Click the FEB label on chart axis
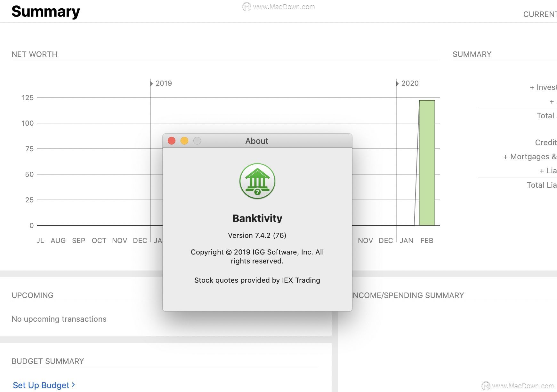 click(427, 241)
